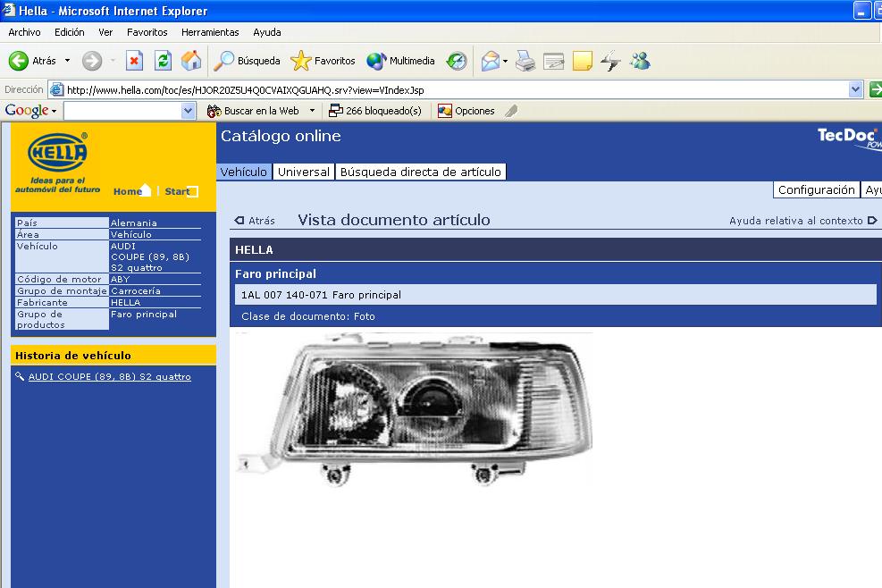Open the Herramientas menu
This screenshot has height=588, width=882.
click(210, 33)
